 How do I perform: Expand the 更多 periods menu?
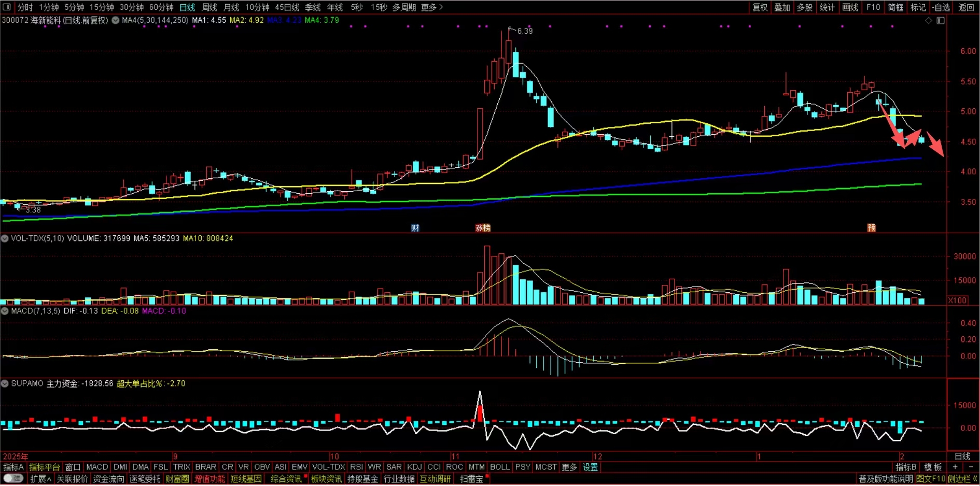(432, 7)
